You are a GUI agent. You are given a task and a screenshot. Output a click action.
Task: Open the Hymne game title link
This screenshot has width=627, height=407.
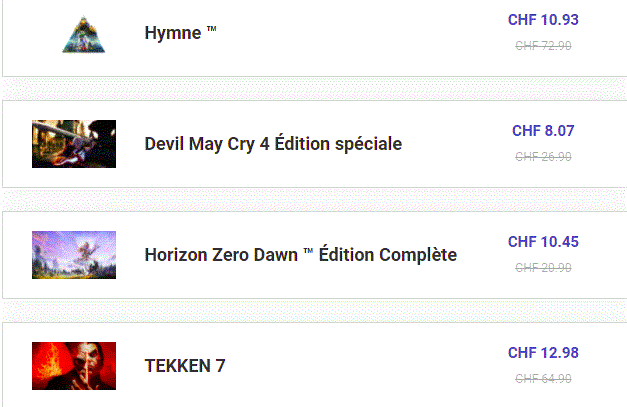click(180, 33)
